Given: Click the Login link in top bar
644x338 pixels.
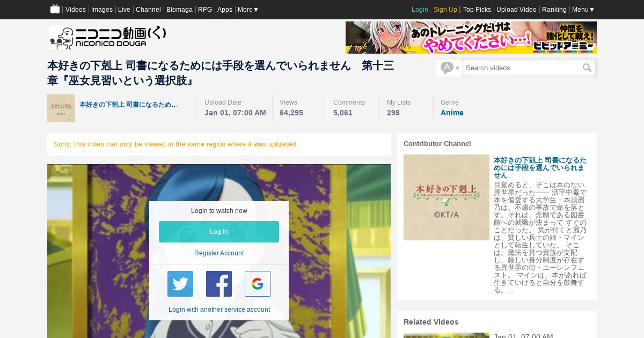Looking at the screenshot, I should pyautogui.click(x=420, y=10).
